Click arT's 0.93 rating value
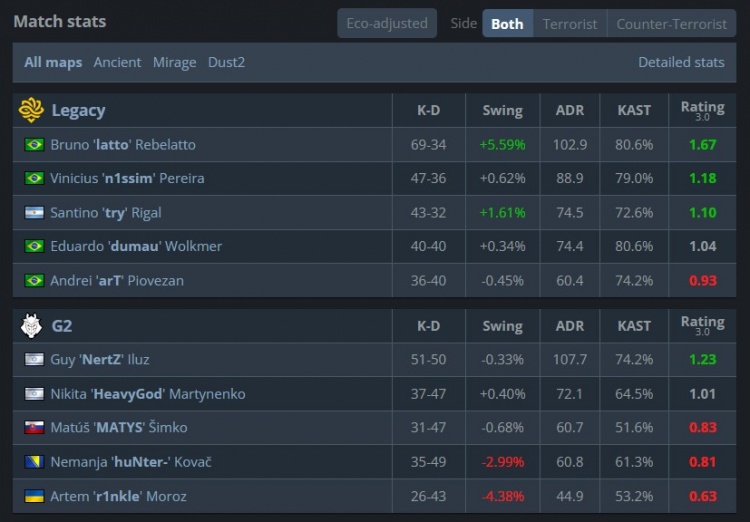 click(x=703, y=280)
